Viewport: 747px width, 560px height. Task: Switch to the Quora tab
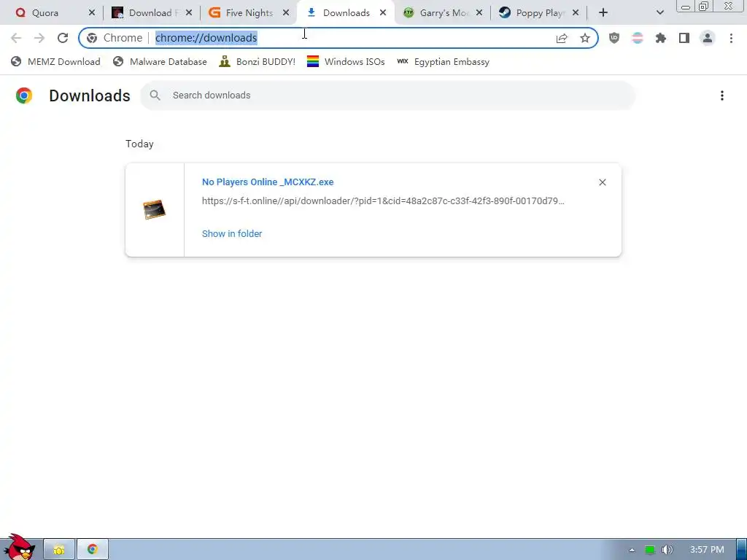coord(45,13)
